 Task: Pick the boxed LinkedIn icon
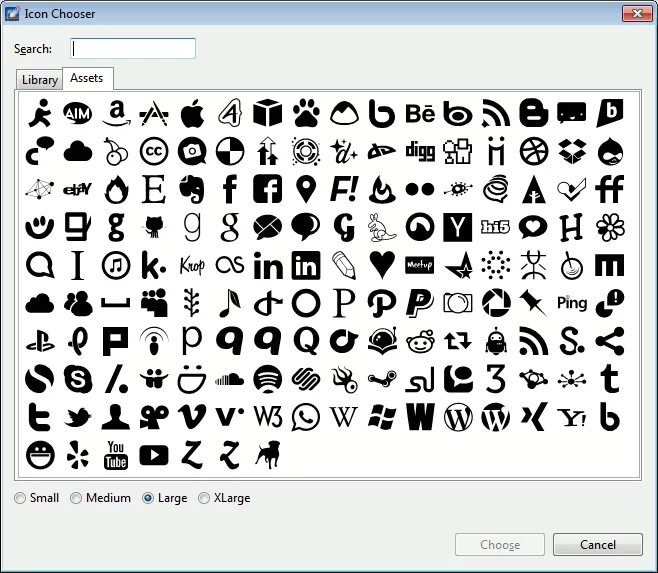306,265
